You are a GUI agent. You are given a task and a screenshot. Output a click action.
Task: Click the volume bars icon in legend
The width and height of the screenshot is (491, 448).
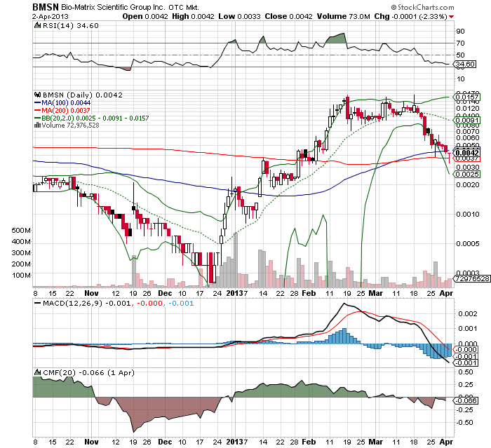[38, 125]
